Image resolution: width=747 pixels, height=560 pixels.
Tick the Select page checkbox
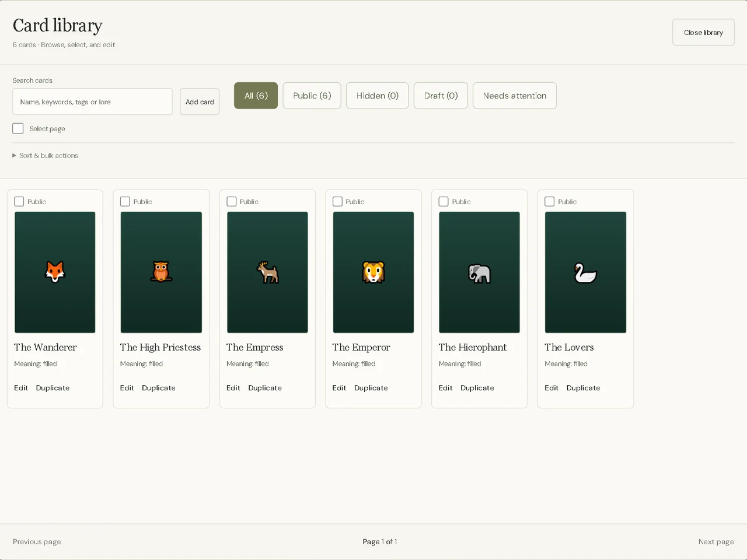click(18, 128)
